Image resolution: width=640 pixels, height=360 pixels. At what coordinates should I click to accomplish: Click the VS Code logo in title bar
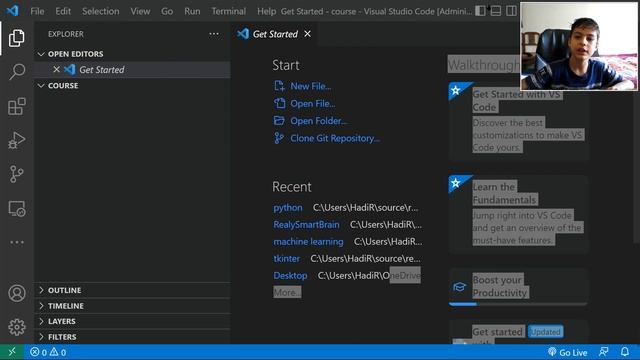point(12,11)
